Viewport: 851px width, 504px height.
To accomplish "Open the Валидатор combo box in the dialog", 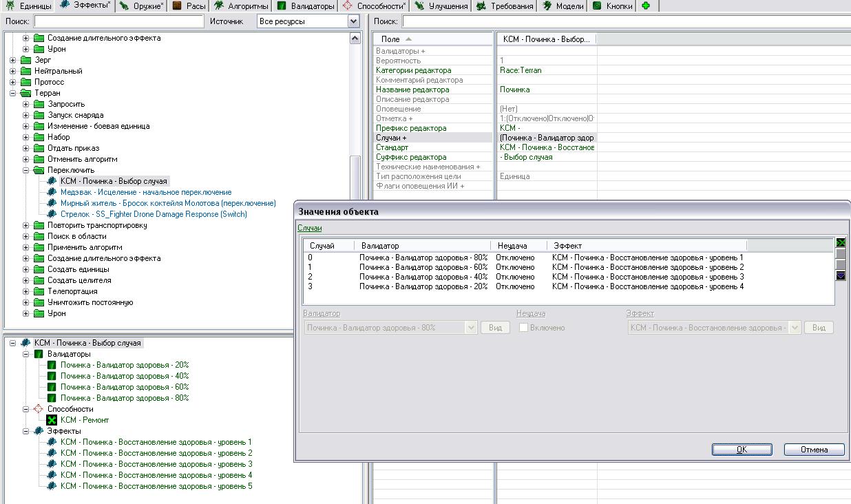I will tap(390, 328).
